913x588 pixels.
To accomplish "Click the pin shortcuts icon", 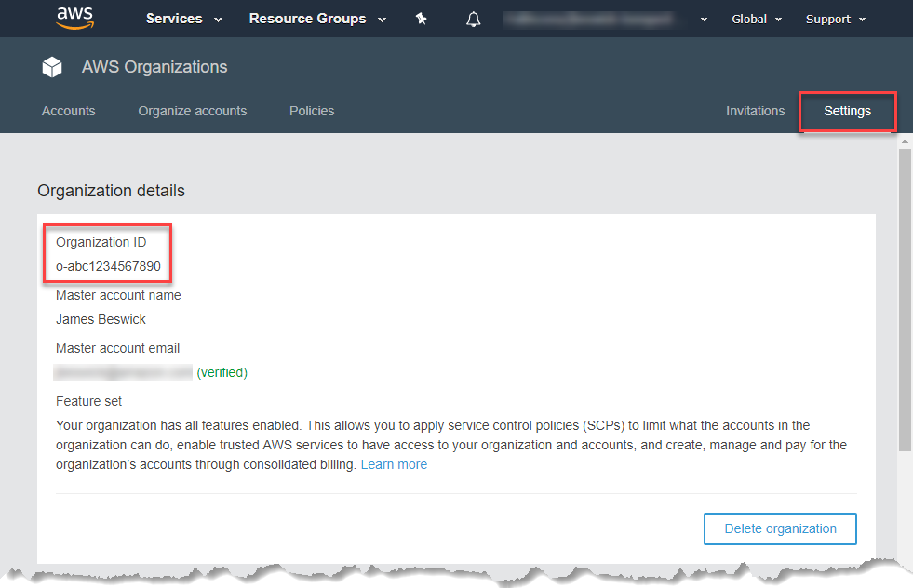I will click(x=422, y=20).
